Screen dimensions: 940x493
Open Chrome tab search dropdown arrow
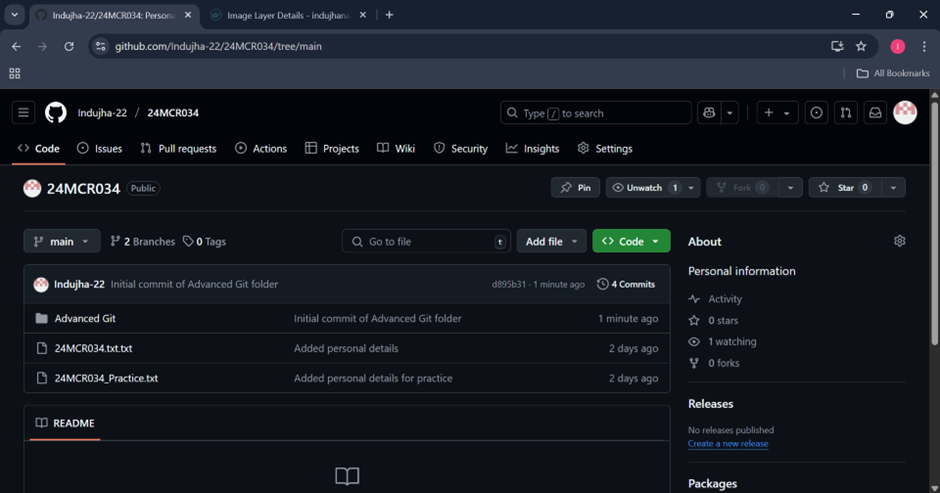pos(14,15)
